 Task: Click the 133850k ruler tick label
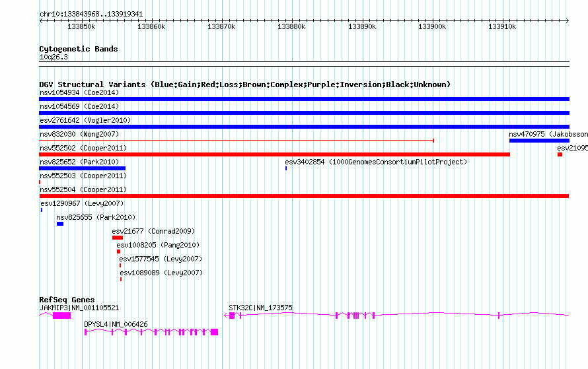pyautogui.click(x=81, y=26)
